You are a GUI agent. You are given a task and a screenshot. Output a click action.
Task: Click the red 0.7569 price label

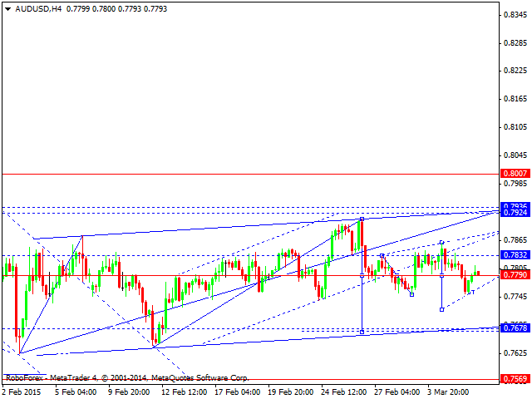[x=515, y=379]
